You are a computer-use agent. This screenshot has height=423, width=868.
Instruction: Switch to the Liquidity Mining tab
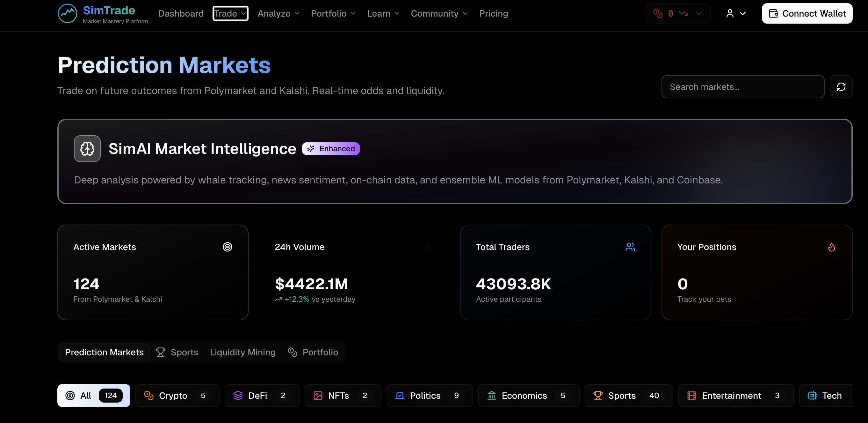(x=242, y=352)
